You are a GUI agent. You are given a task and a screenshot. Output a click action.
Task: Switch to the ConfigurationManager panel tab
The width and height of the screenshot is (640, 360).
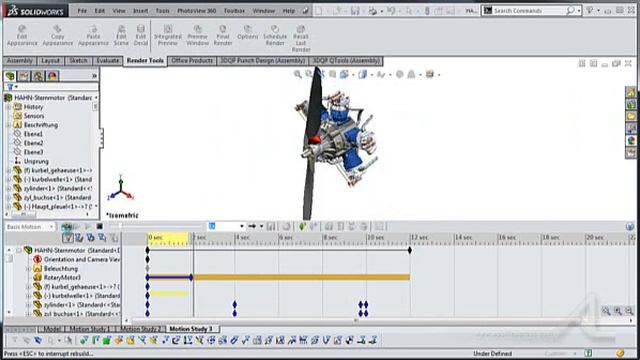pyautogui.click(x=38, y=76)
